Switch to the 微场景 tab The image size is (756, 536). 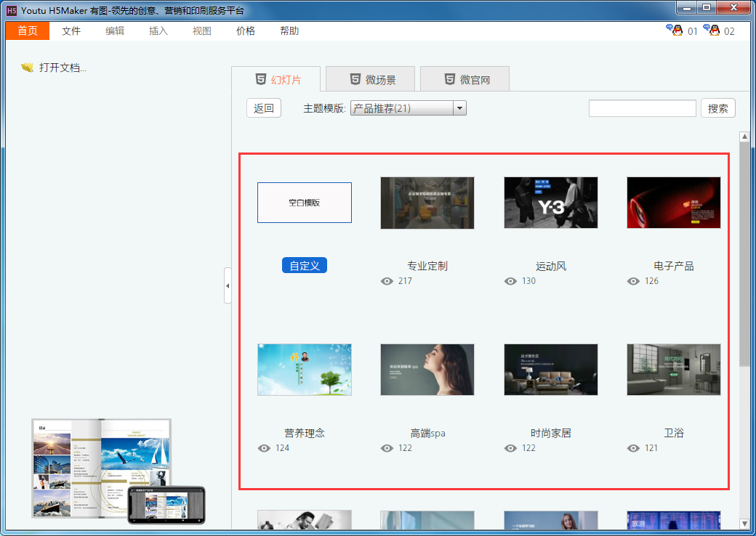(370, 79)
